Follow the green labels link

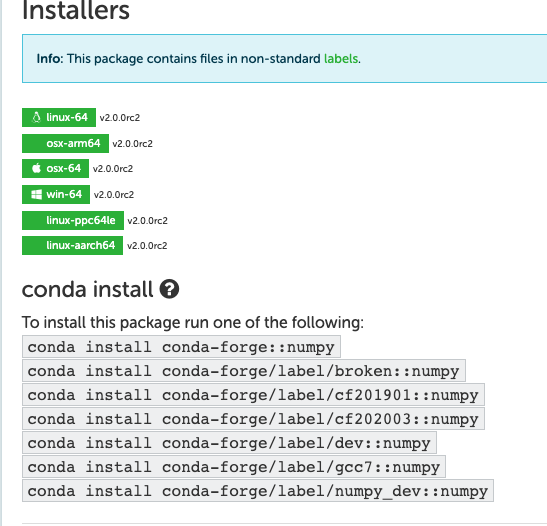[x=341, y=59]
